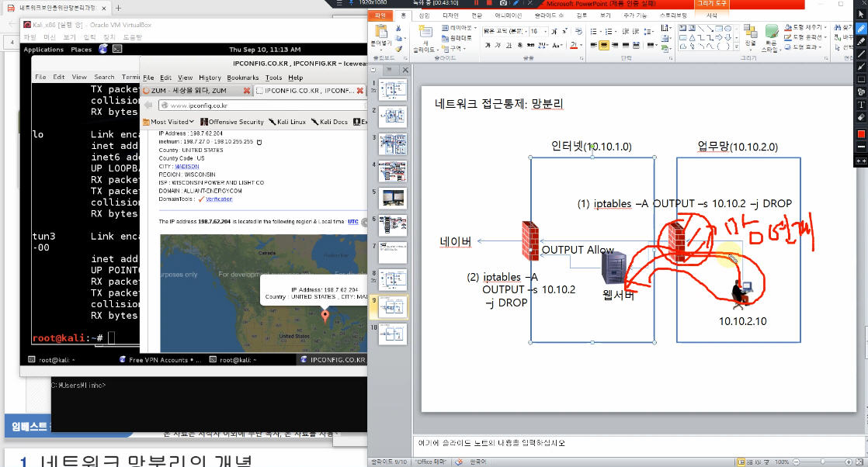Click the Cut scissors icon in PowerPoint

398,28
